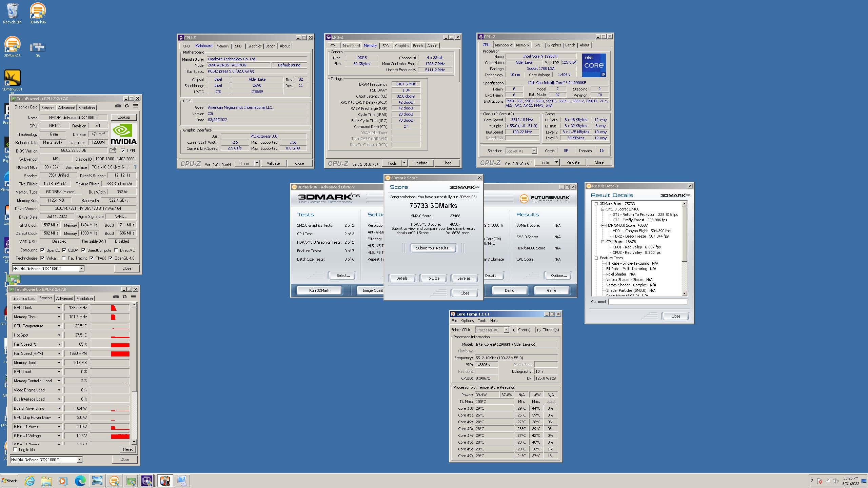Switch to the CPU-Z purple chip taskbar icon
The image size is (868, 488).
[x=147, y=481]
